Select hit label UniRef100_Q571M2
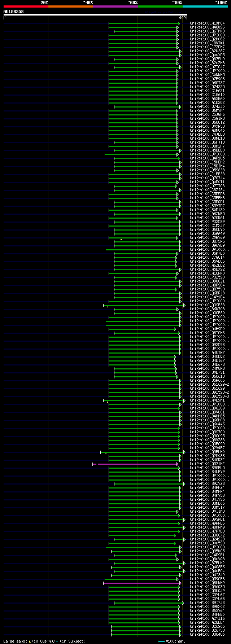The image size is (231, 644). pos(207,464)
